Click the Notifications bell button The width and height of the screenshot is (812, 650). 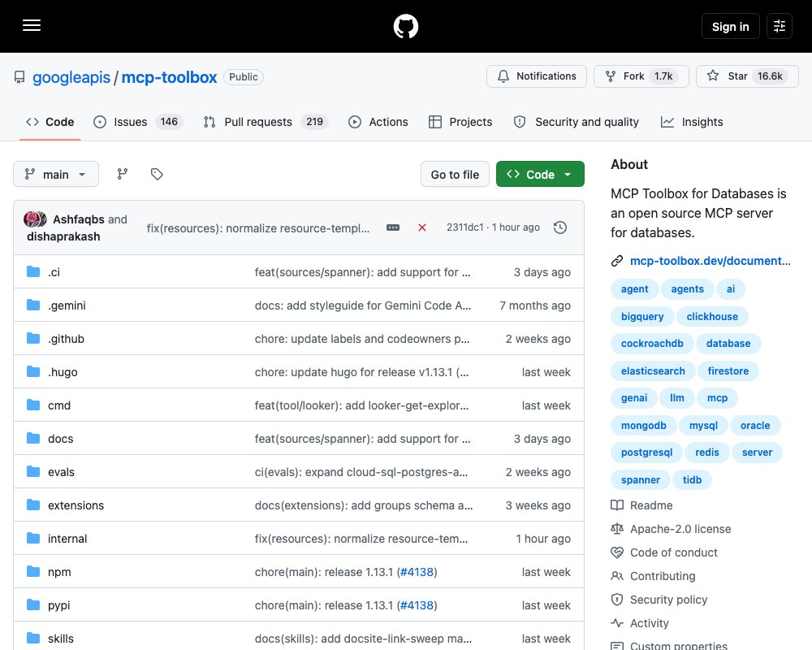pos(537,76)
